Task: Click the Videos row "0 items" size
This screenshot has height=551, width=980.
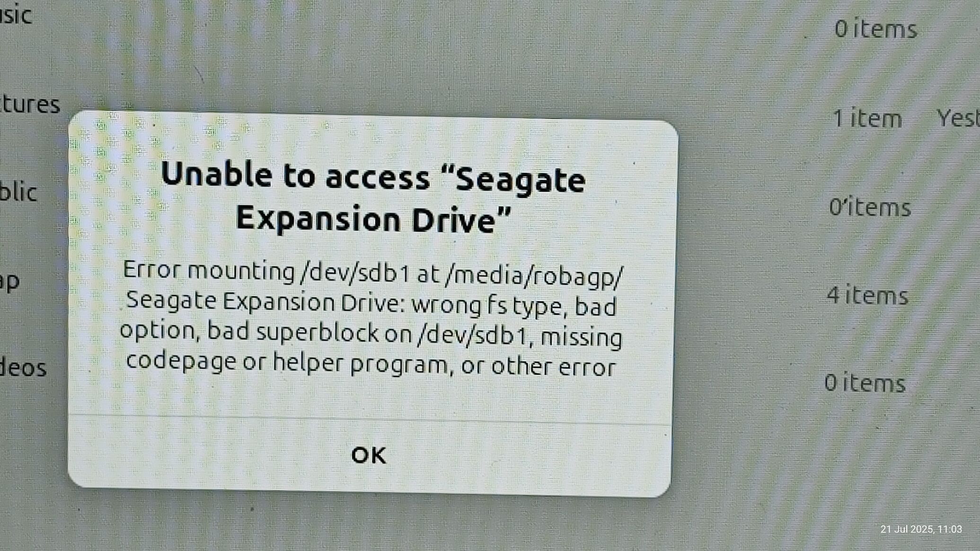Action: point(865,383)
